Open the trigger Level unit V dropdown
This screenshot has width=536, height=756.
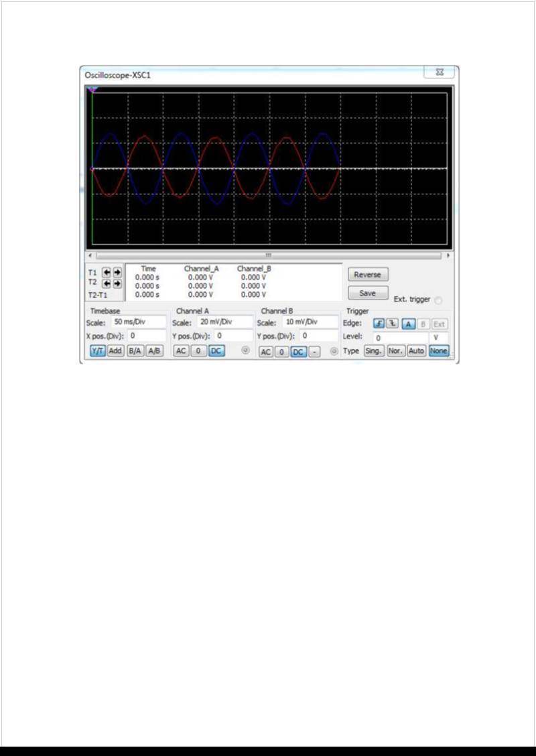click(438, 338)
